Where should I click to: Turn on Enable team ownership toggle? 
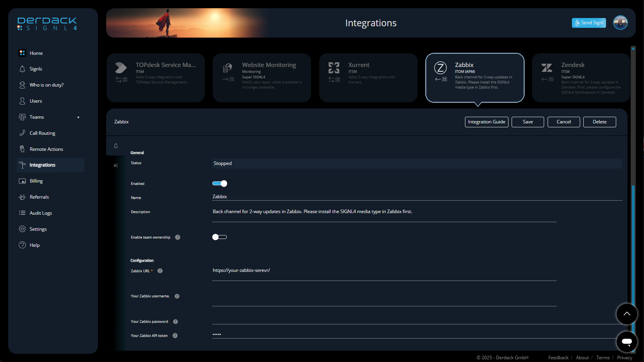[x=220, y=237]
